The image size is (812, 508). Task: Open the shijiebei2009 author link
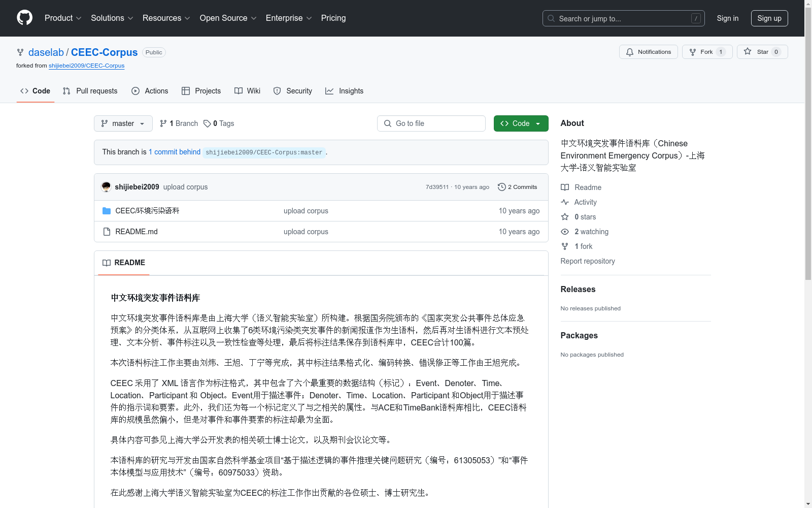[x=137, y=187]
